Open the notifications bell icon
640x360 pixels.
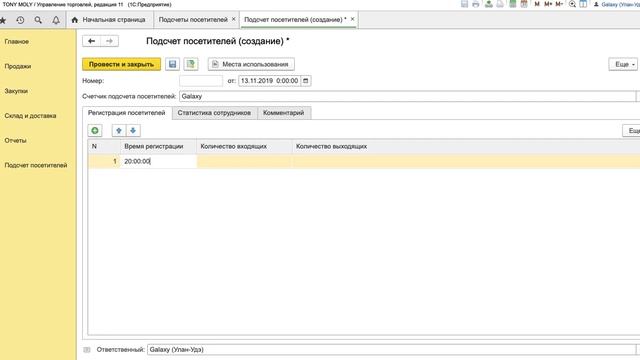56,20
